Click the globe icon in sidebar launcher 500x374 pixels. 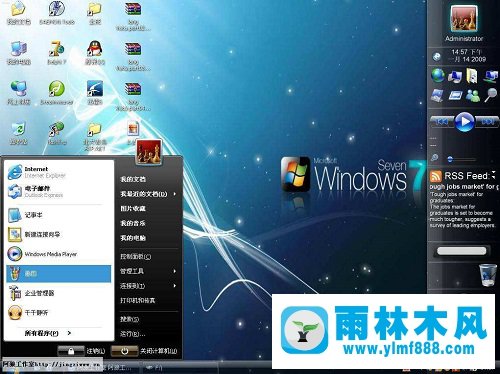point(438,75)
